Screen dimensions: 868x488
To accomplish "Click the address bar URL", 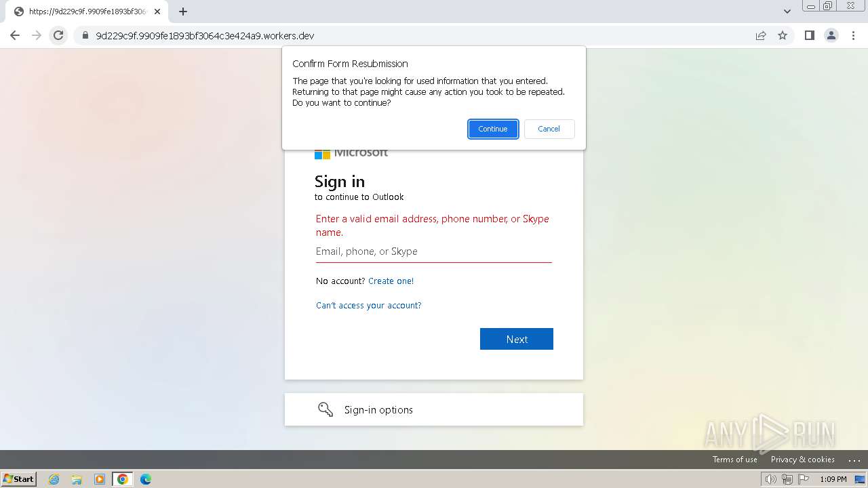I will 205,35.
